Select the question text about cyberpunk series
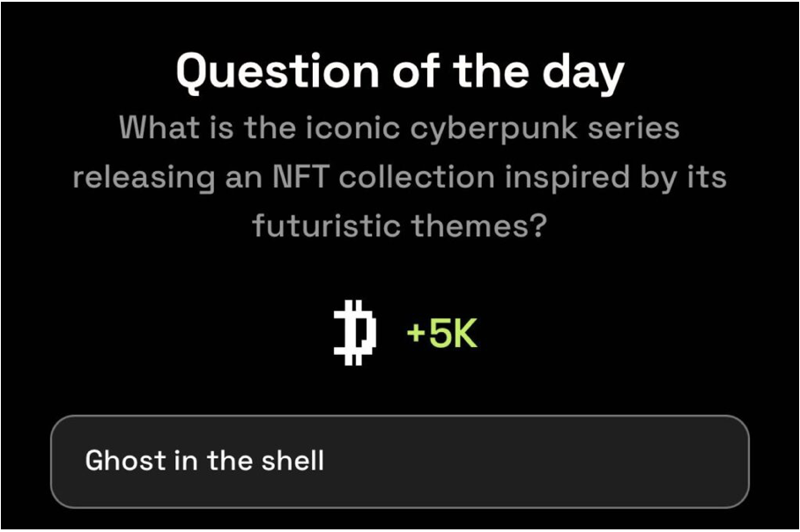 pyautogui.click(x=399, y=176)
